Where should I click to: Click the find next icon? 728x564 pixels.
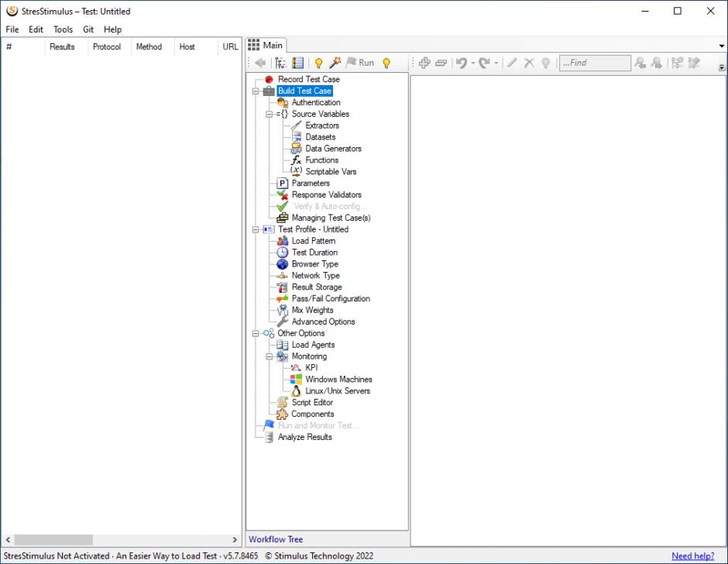pyautogui.click(x=657, y=63)
